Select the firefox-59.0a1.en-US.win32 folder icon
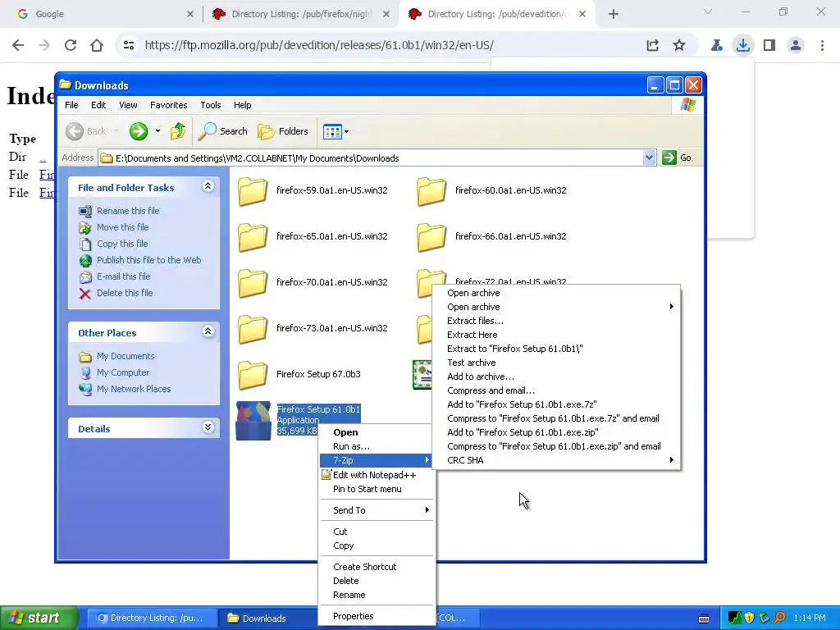Screen dimensions: 840x630 click(253, 191)
